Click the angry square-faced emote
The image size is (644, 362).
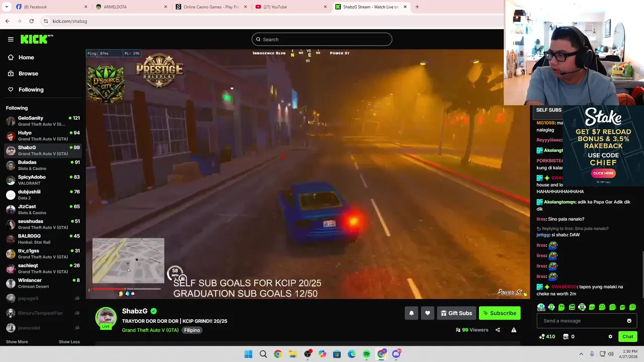572,307
